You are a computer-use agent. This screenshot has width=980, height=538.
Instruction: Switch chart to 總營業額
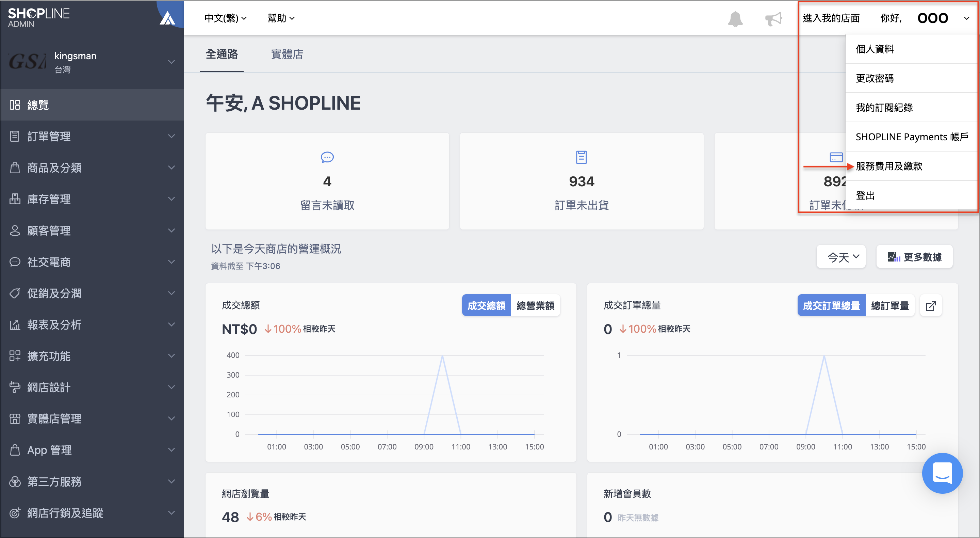point(535,305)
